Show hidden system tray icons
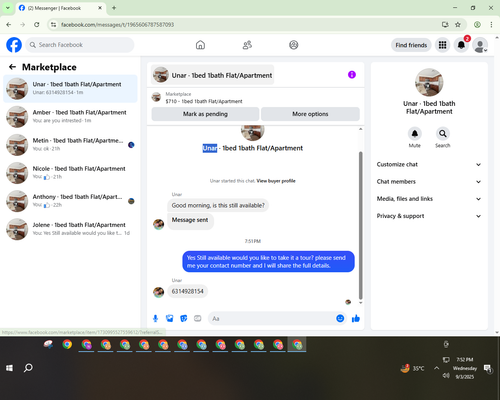This screenshot has width=500, height=400. click(436, 368)
